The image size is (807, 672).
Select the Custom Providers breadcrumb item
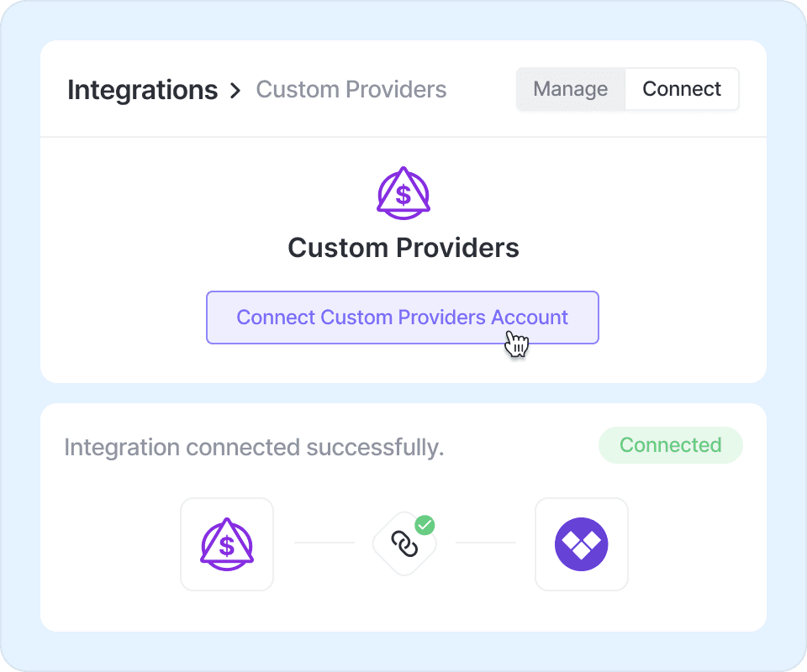coord(351,90)
